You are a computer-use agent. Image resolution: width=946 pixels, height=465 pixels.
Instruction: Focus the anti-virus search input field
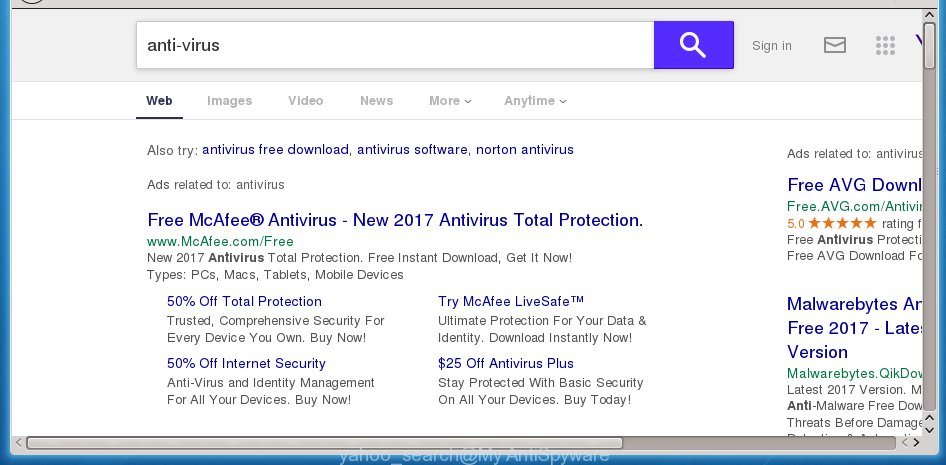click(395, 45)
